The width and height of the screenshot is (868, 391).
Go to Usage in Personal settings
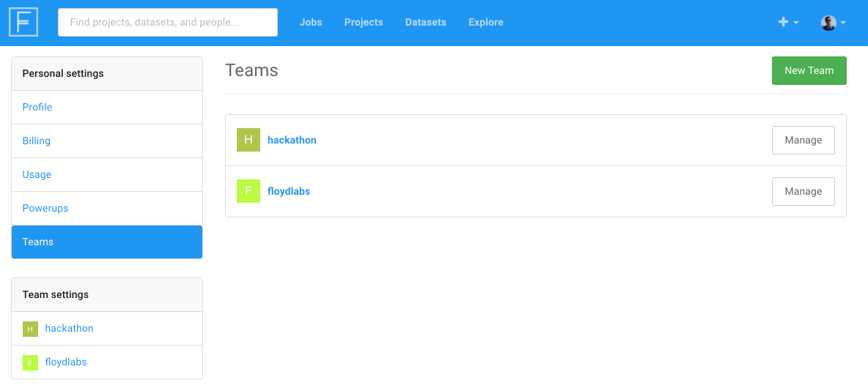[x=107, y=175]
